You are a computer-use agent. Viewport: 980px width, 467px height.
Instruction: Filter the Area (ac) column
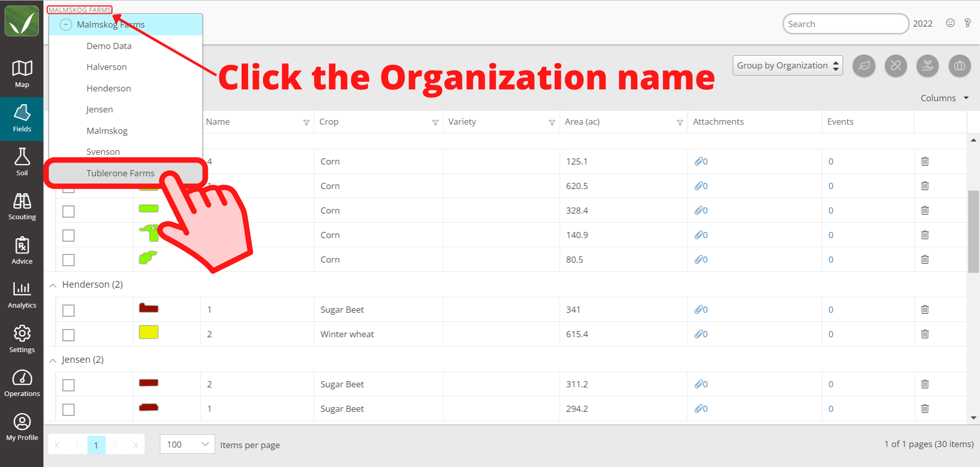point(680,123)
